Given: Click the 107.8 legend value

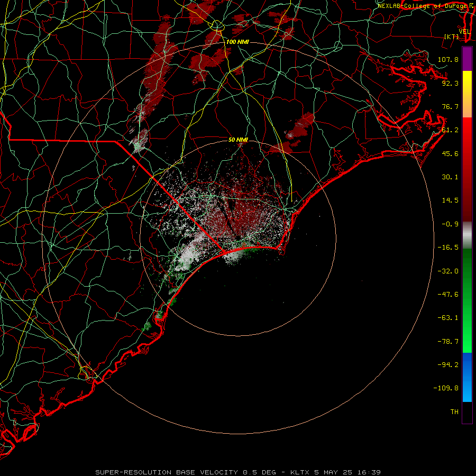Looking at the screenshot, I should point(448,59).
